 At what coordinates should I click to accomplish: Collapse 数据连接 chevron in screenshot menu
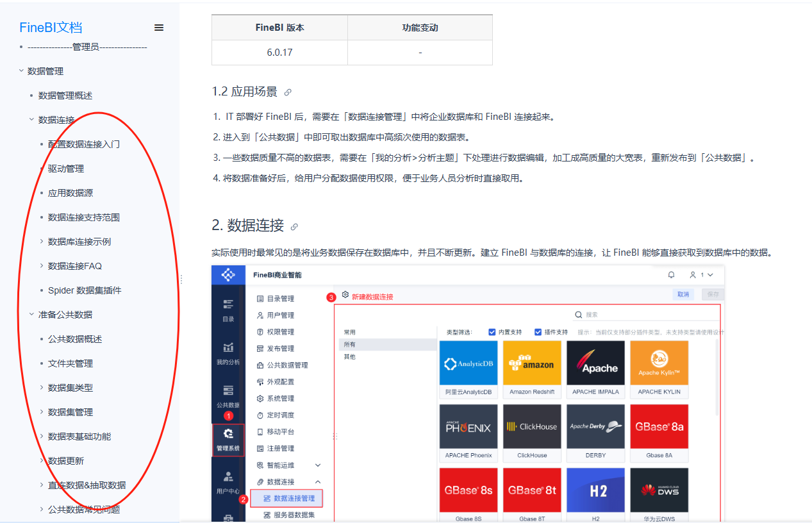tap(318, 482)
